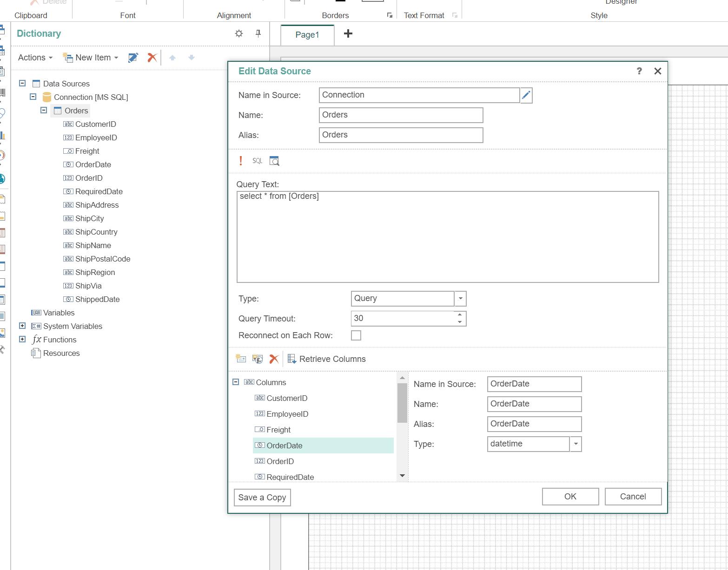Collapse the Connection [MS SQL] node
Image resolution: width=728 pixels, height=570 pixels.
tap(33, 97)
